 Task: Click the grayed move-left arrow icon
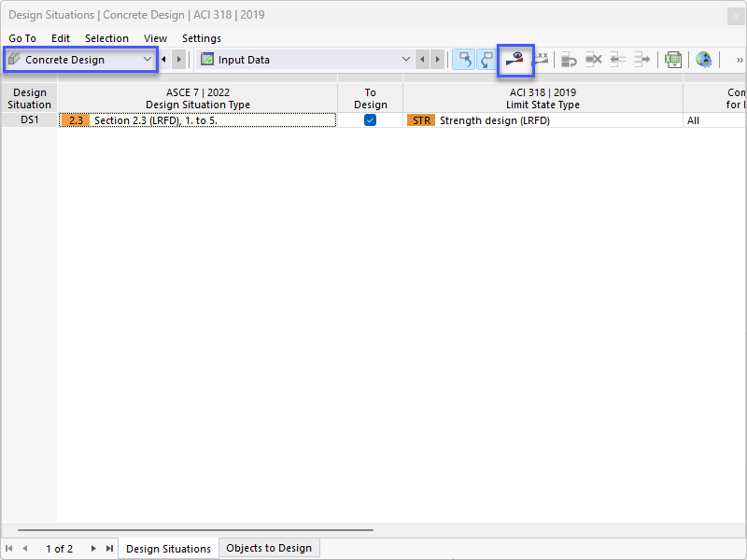pos(617,60)
